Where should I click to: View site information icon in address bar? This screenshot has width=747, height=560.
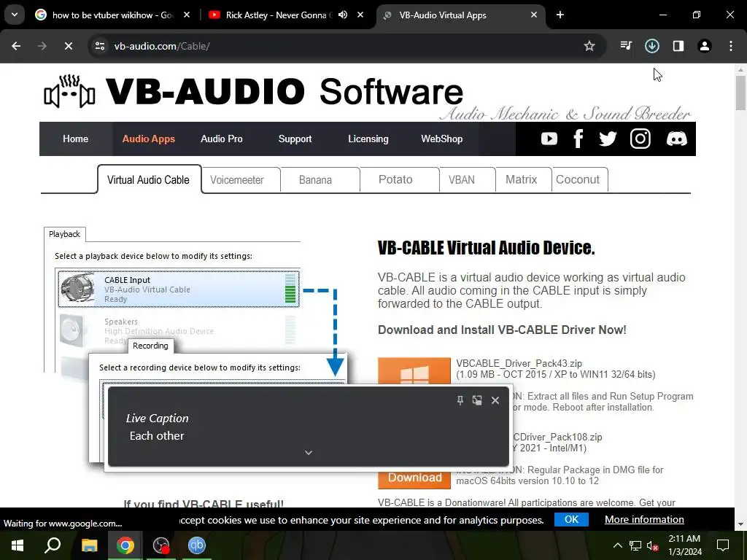coord(99,46)
